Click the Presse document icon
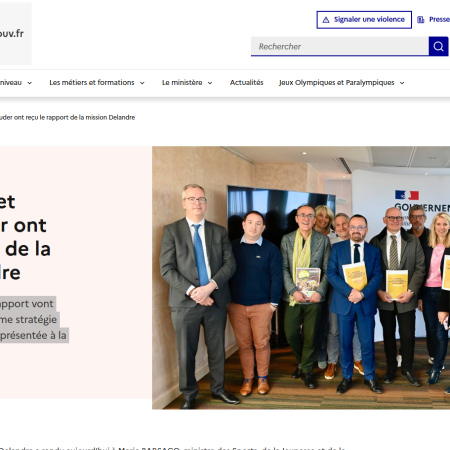Image resolution: width=450 pixels, height=450 pixels. (421, 20)
